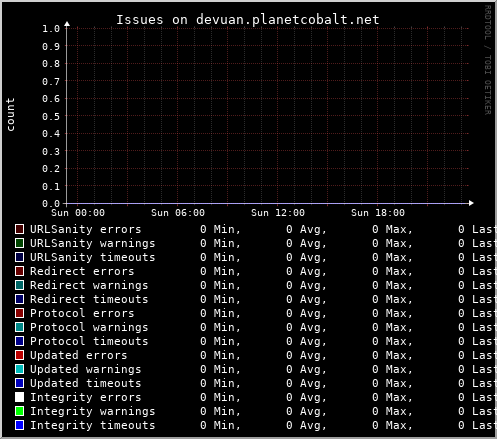Click the RRDTOOL / TOBI OETIKER watermark
497x439 pixels.
click(x=487, y=60)
